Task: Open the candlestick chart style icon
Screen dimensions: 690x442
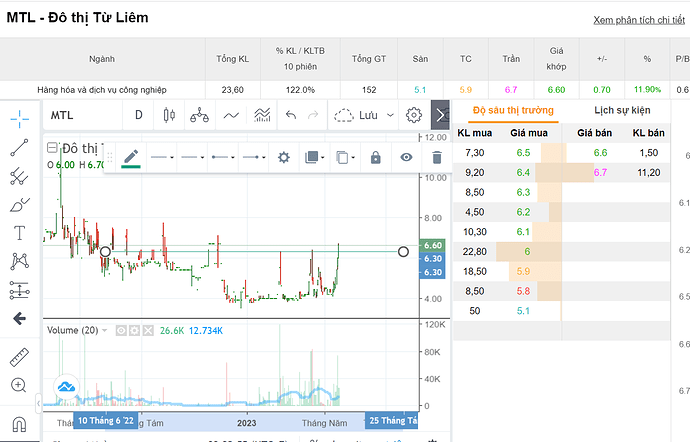Action: [168, 115]
